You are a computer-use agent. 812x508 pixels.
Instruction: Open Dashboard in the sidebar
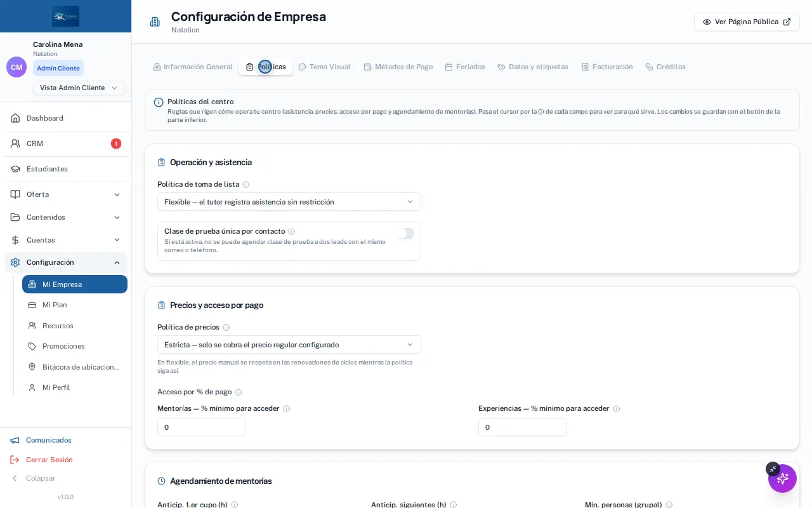coord(66,118)
